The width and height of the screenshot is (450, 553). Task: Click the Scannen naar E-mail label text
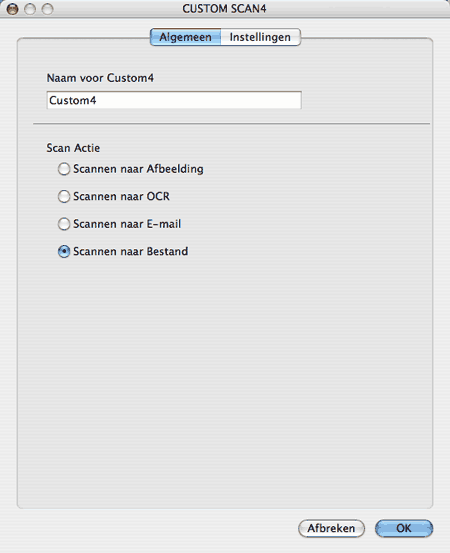[127, 224]
